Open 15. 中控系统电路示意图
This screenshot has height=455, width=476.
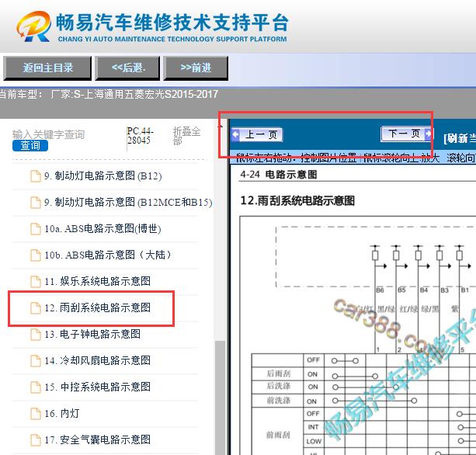[x=97, y=387]
